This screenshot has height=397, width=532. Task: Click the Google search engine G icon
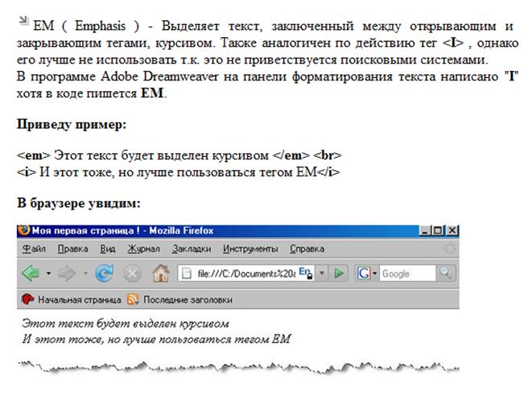tap(364, 273)
